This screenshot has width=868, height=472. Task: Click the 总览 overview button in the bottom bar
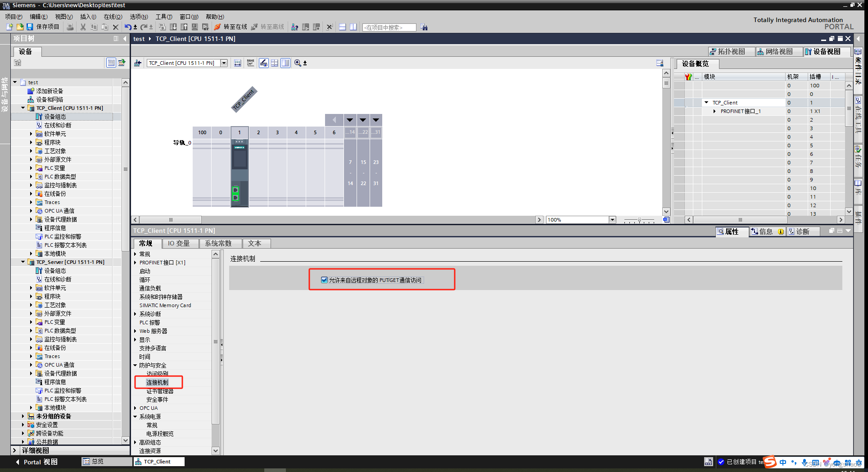106,462
